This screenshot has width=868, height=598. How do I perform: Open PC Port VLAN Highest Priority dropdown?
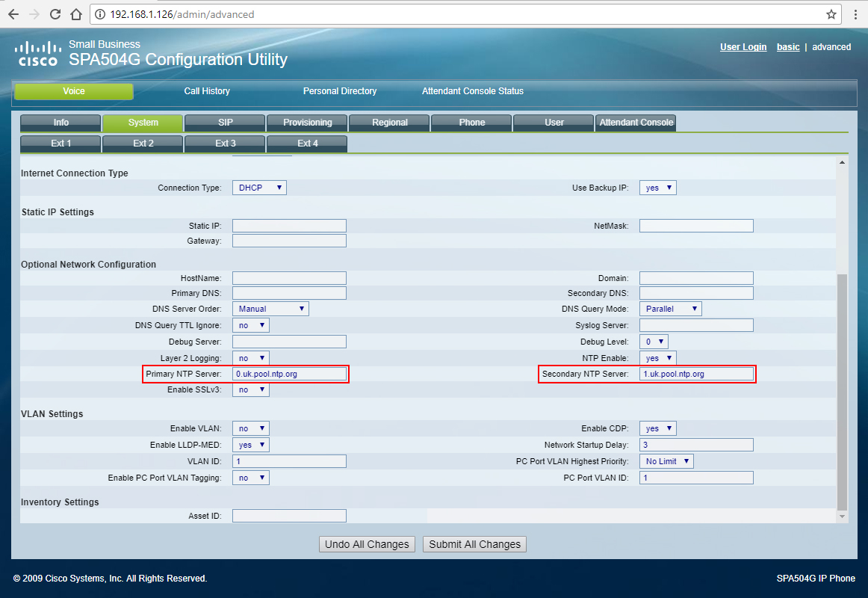pyautogui.click(x=666, y=461)
